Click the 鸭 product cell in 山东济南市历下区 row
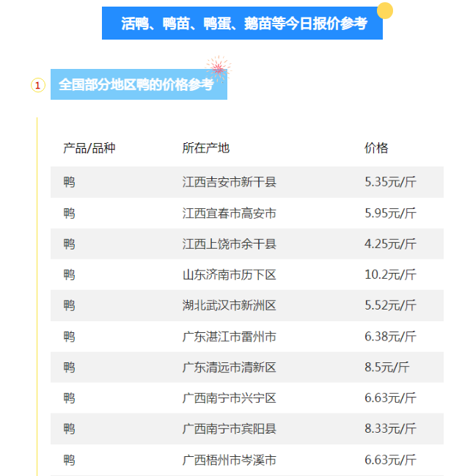Screen dimensions: 473x476 click(69, 275)
